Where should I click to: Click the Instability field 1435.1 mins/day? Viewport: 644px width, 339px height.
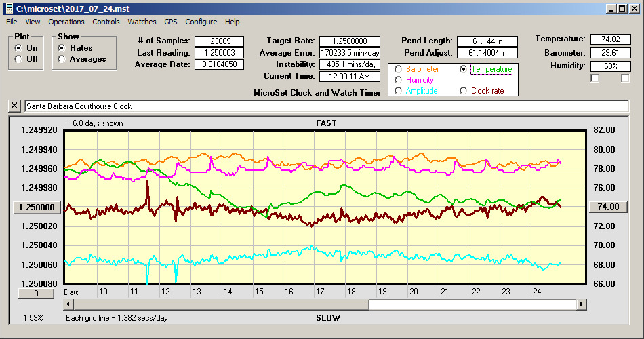point(350,64)
